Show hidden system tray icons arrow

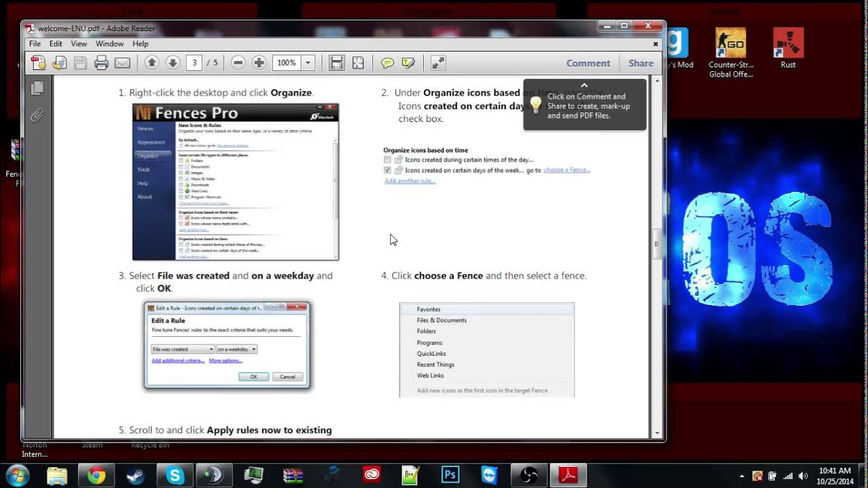click(742, 476)
